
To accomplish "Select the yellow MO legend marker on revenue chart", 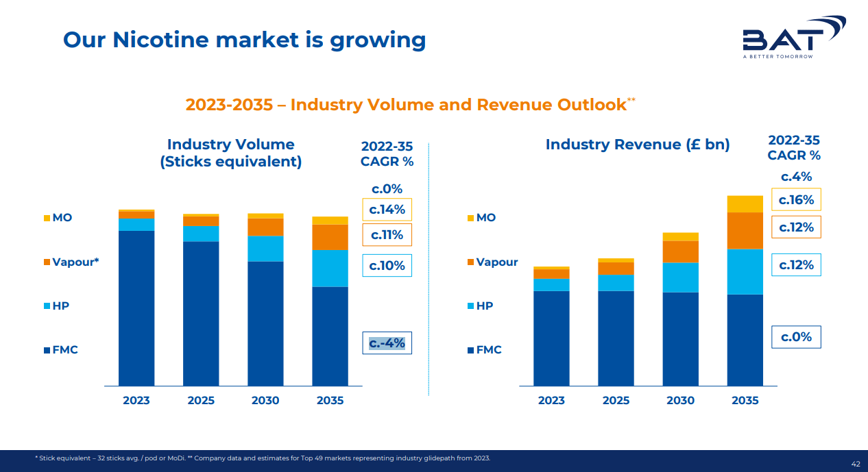I will coord(470,217).
